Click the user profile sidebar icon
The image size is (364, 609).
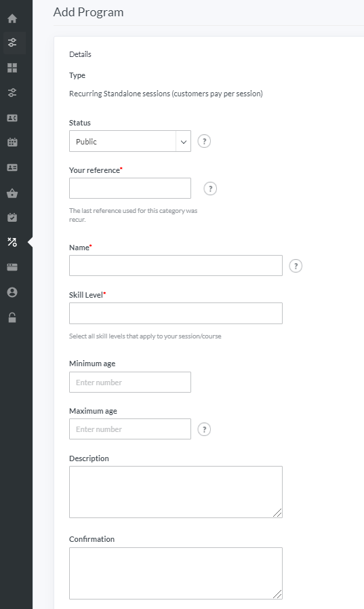(12, 292)
